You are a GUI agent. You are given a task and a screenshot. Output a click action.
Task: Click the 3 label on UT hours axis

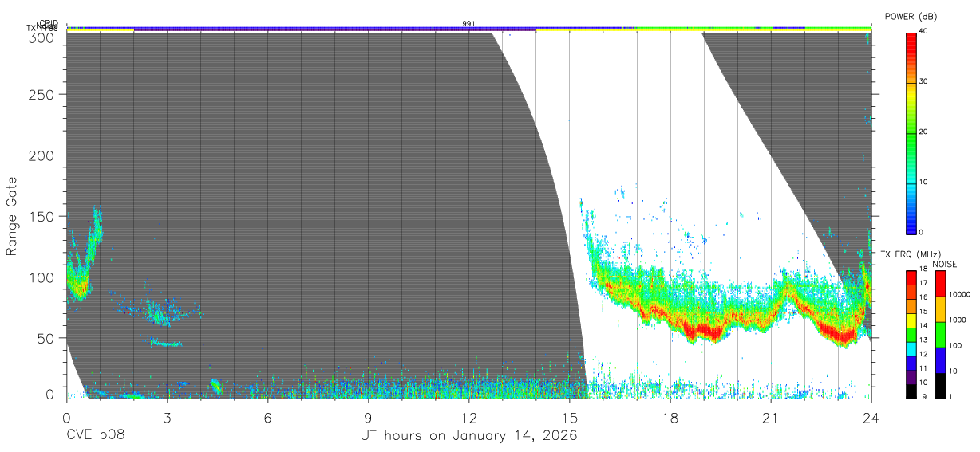pyautogui.click(x=167, y=418)
